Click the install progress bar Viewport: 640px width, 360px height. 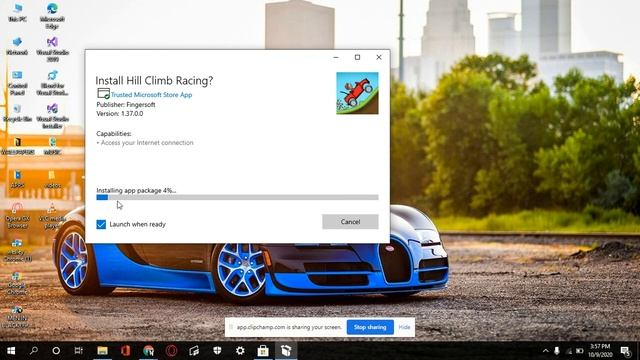pyautogui.click(x=237, y=197)
